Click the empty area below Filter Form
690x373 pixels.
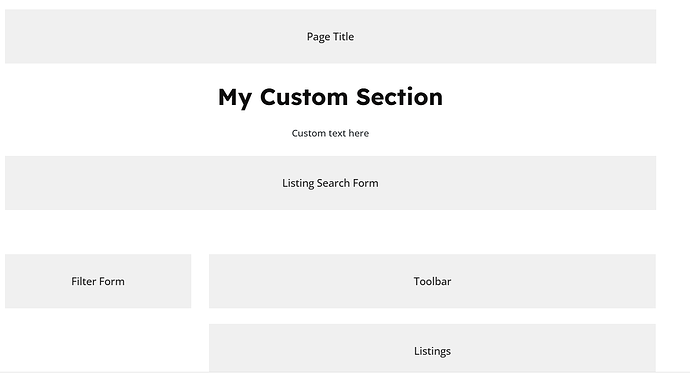98,340
